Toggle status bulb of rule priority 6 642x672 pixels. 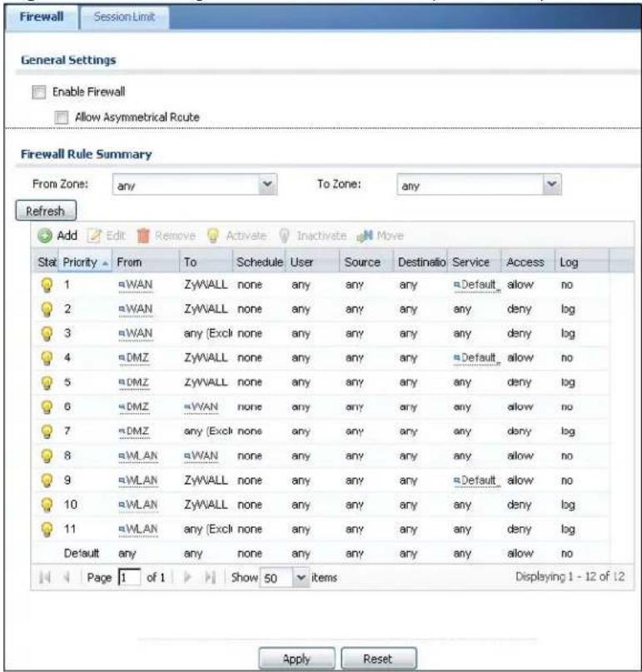click(x=47, y=406)
